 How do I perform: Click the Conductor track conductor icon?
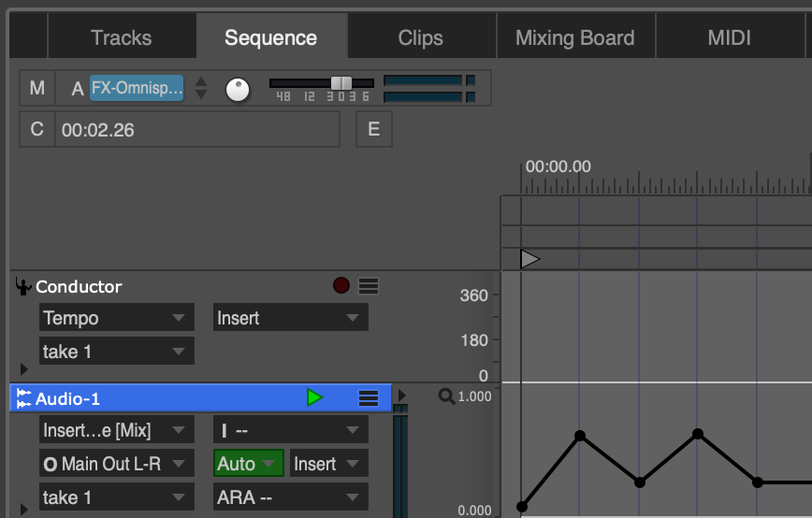[22, 286]
